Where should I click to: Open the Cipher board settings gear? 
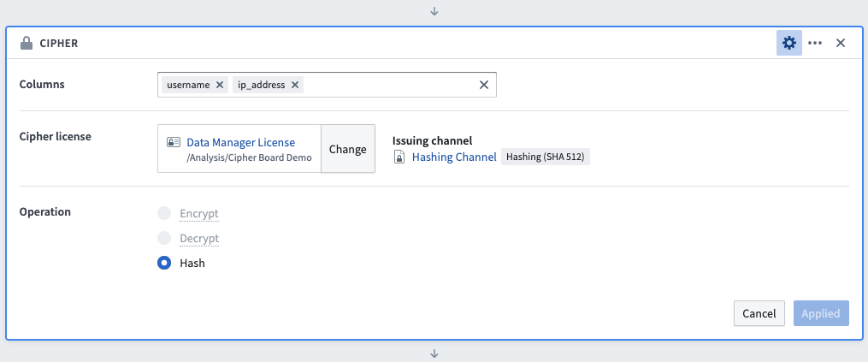point(788,43)
